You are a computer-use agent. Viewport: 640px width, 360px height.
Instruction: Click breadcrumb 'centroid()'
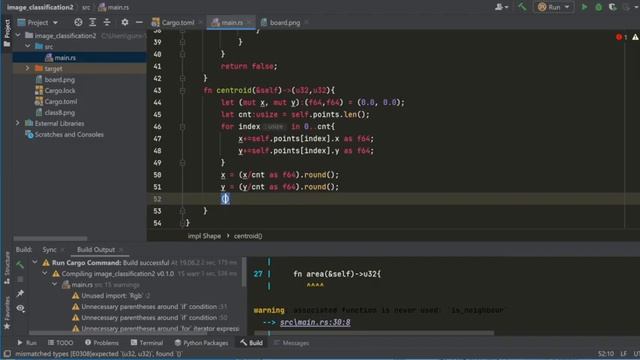248,236
